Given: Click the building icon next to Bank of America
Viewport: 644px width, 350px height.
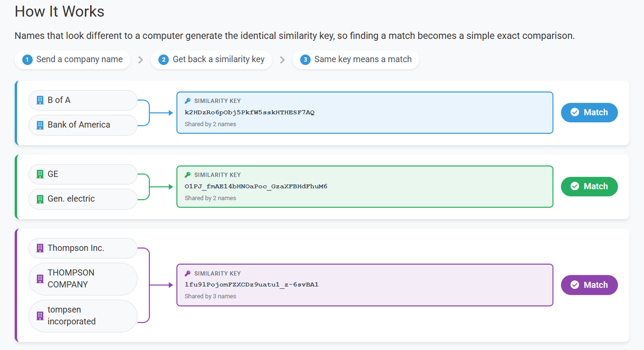Looking at the screenshot, I should coord(40,125).
